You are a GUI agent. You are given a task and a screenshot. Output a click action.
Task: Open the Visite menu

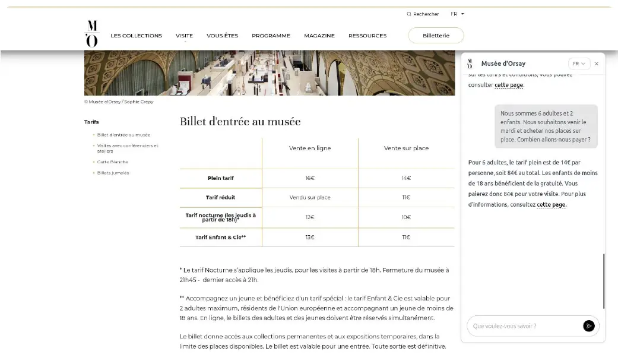coord(184,36)
